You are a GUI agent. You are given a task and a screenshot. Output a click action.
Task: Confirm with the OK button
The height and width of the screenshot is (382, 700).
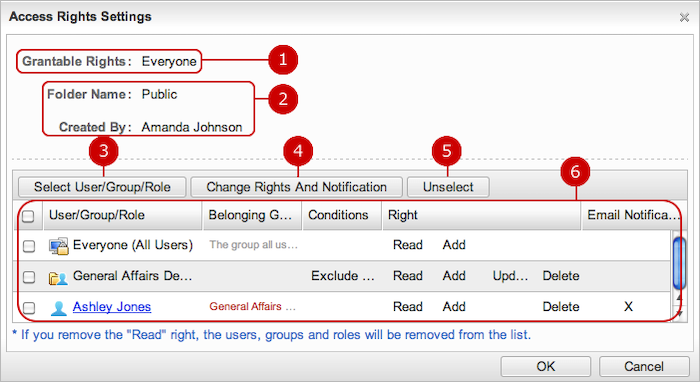click(546, 366)
